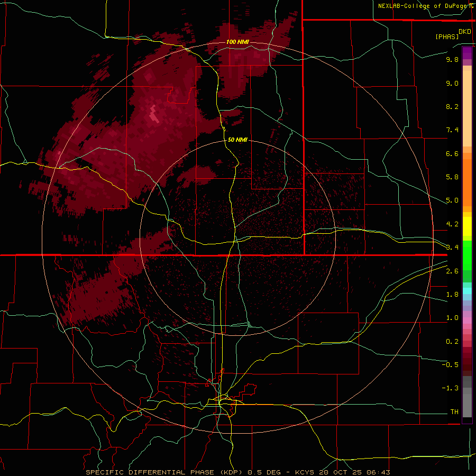
Task: Click the 9.0 value on the color scale
Action: coord(452,83)
